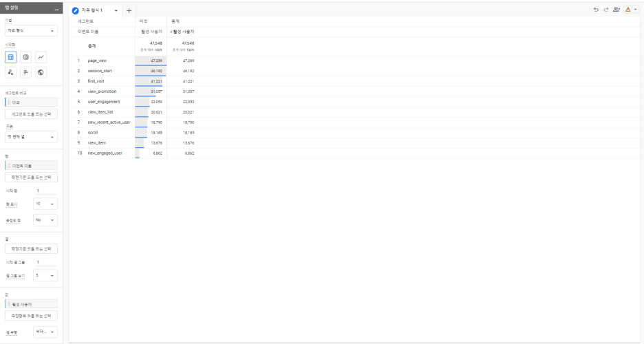Select the scatter plot visualization icon

pos(11,72)
